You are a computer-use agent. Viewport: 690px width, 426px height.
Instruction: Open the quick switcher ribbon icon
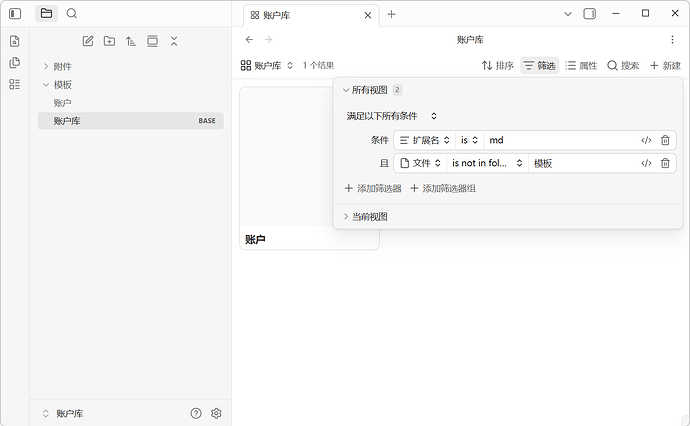pos(15,41)
